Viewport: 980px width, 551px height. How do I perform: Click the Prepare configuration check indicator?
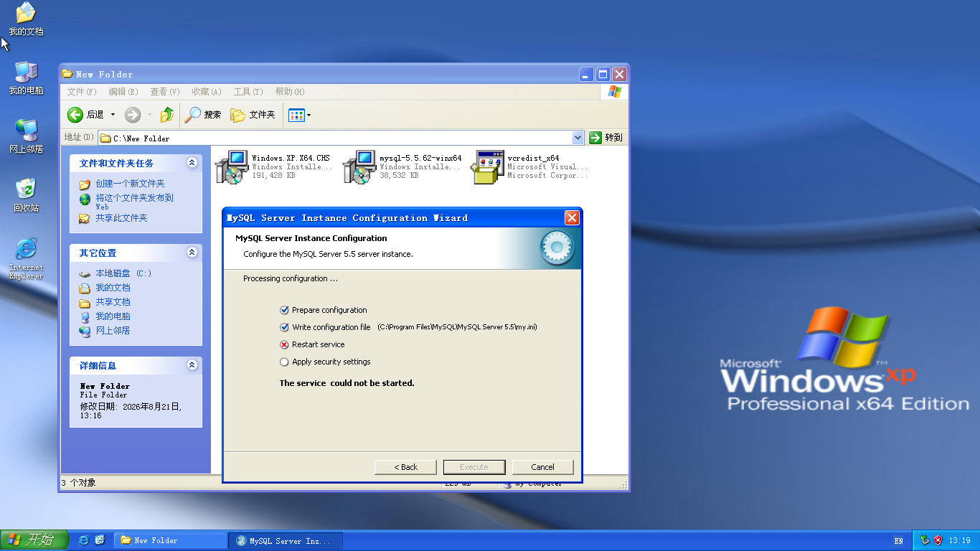point(284,310)
